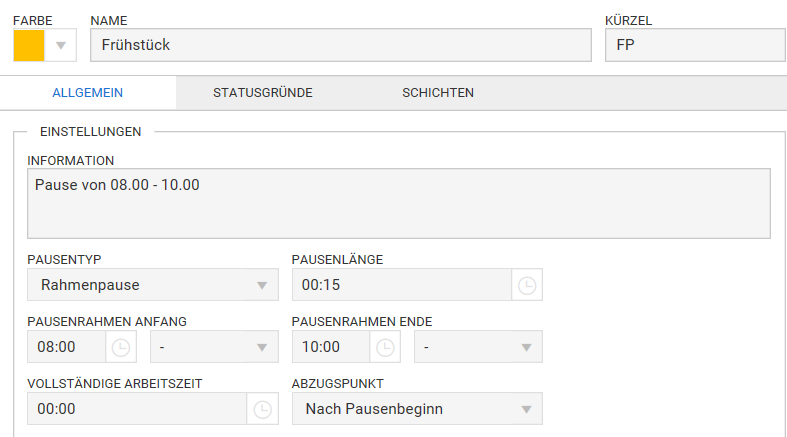The height and width of the screenshot is (437, 787).
Task: Switch to the Statusgründe tab
Action: pyautogui.click(x=263, y=93)
